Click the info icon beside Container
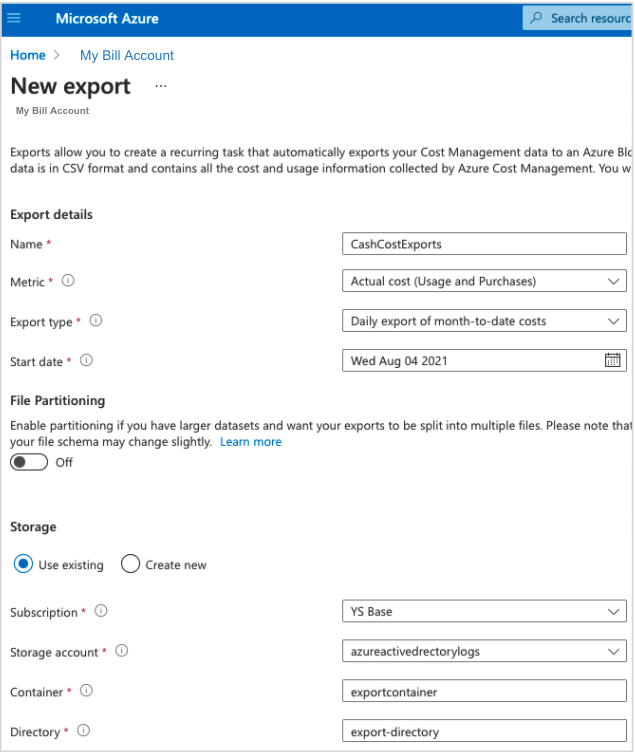 click(x=87, y=691)
